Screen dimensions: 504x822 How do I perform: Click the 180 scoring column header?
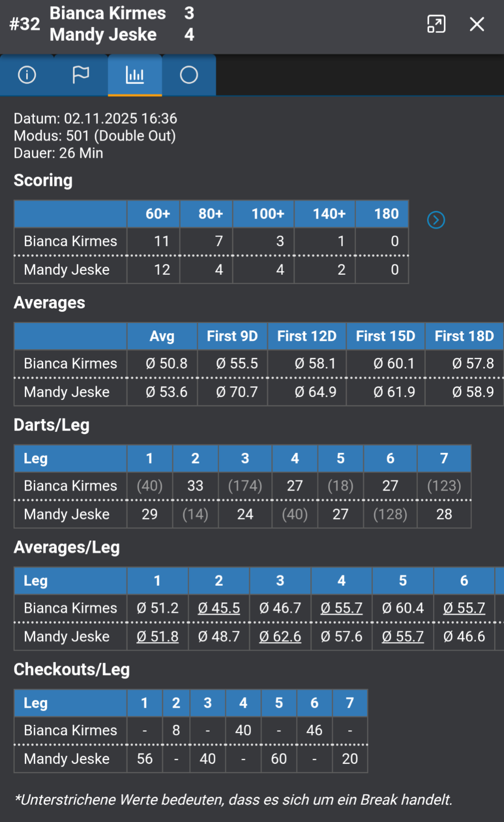[x=386, y=214]
